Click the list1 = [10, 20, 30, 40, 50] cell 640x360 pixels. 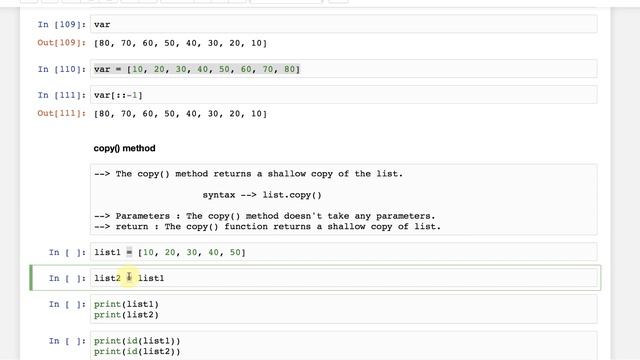coord(343,252)
